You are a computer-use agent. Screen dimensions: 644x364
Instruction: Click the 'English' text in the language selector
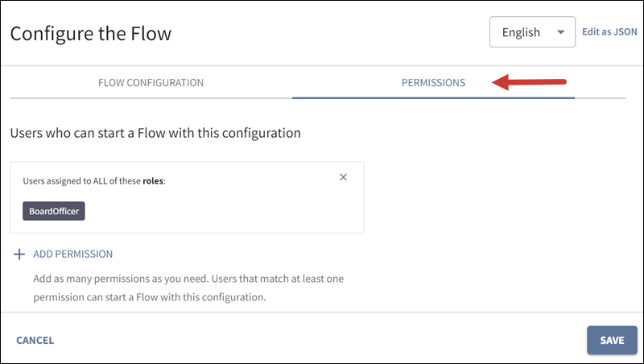[x=521, y=33]
